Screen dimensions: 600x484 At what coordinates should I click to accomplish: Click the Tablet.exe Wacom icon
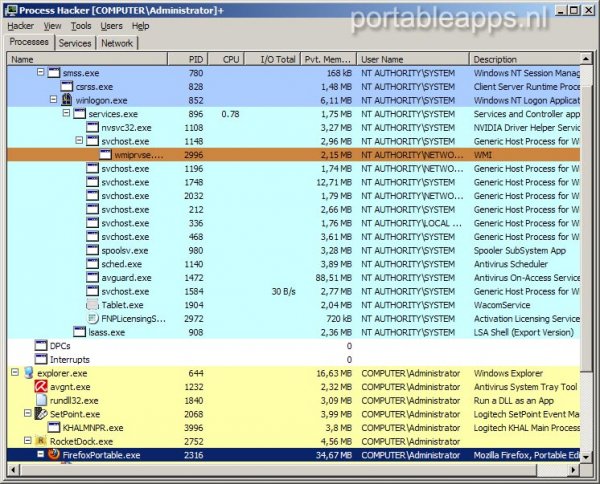pyautogui.click(x=92, y=305)
